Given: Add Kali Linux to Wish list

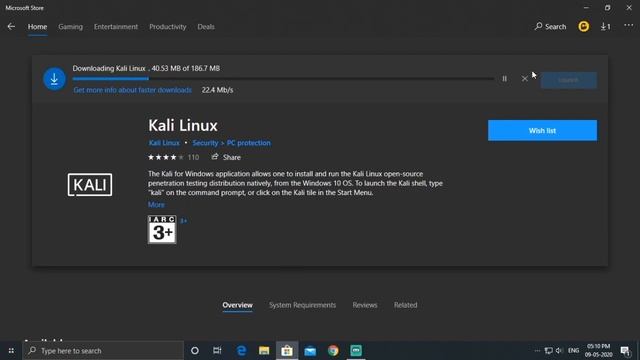Looking at the screenshot, I should point(542,131).
